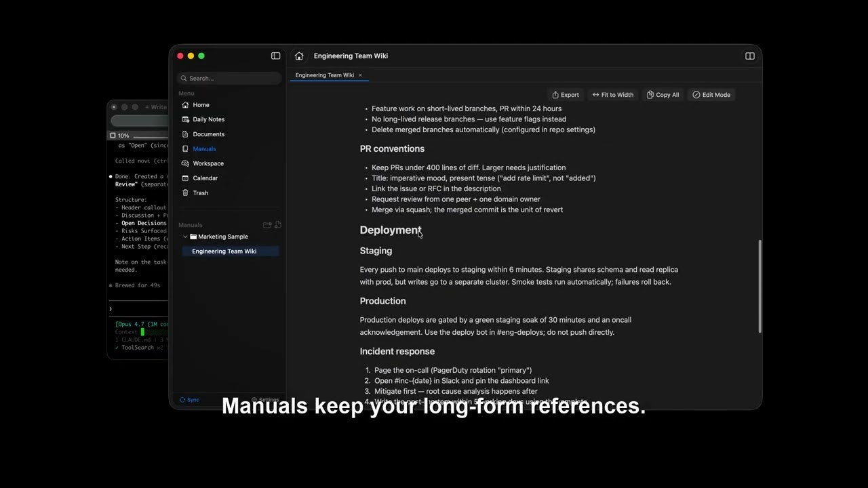Click 'ToolSearch' line in terminal window
868x488 pixels.
tap(139, 348)
